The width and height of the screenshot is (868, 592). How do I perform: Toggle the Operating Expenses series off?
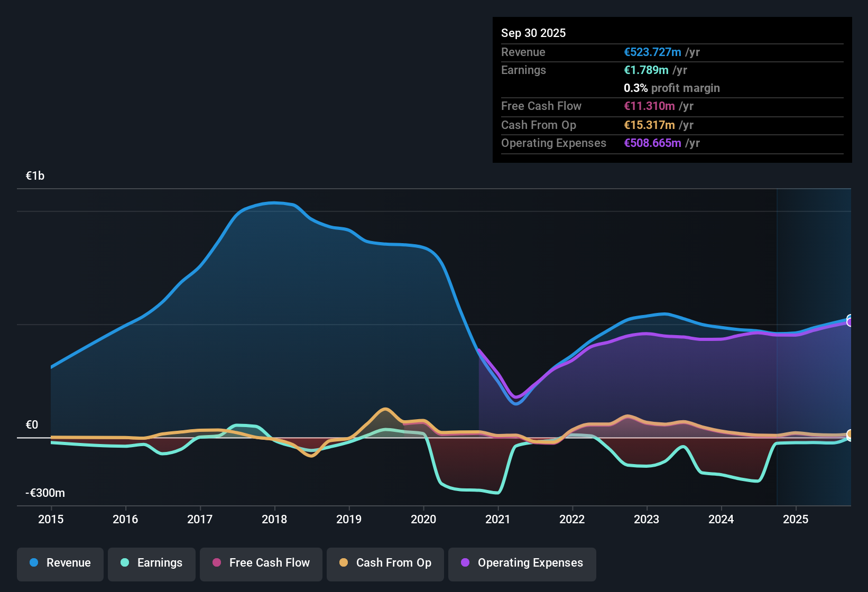point(522,563)
